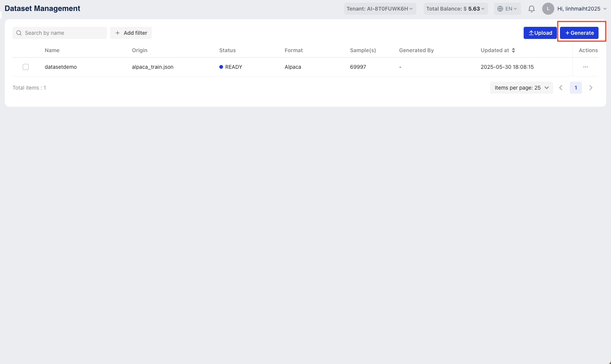Image resolution: width=611 pixels, height=364 pixels.
Task: Select the datasetdemo row checkbox
Action: (26, 67)
